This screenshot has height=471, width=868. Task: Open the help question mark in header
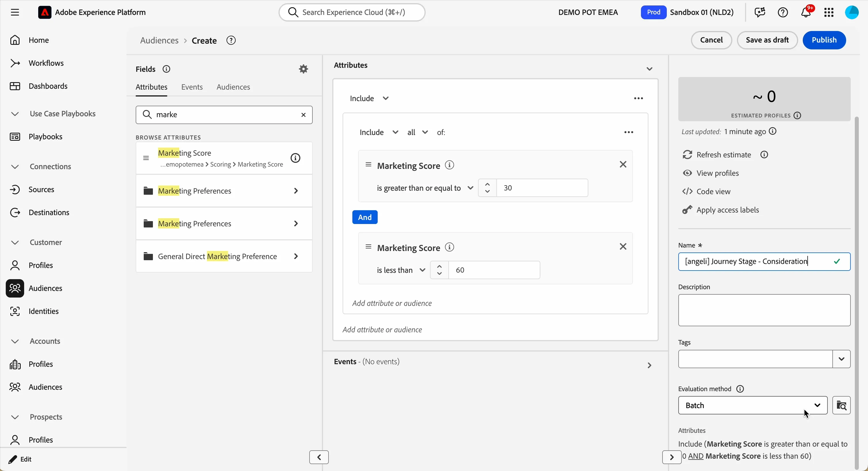coord(783,12)
